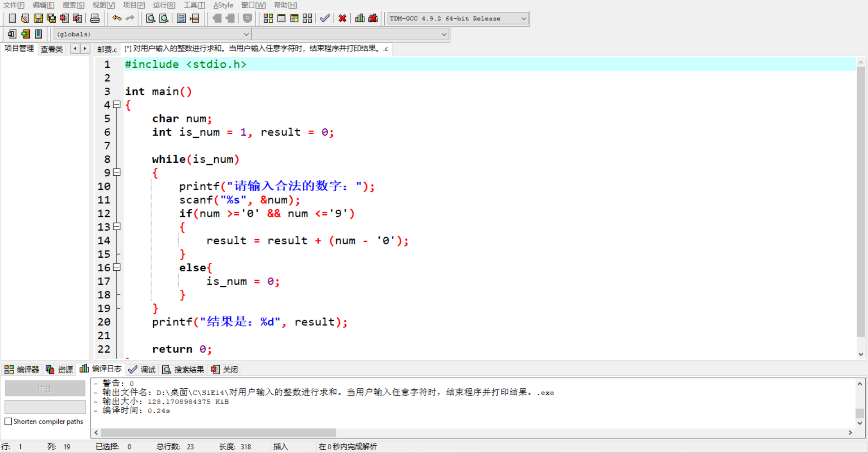
Task: Switch to the 搜索结果 bottom tab
Action: (184, 369)
